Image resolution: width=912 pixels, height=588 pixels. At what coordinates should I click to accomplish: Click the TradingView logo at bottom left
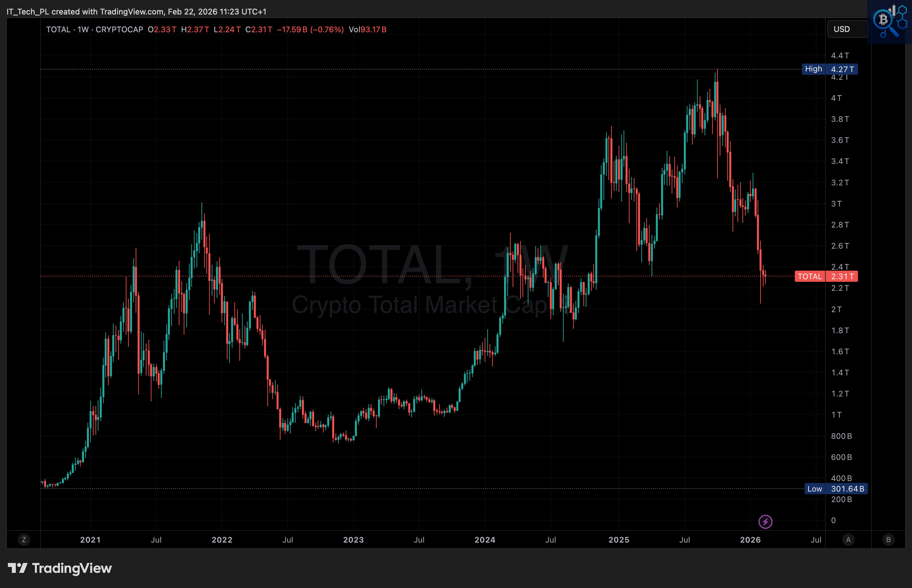click(60, 568)
